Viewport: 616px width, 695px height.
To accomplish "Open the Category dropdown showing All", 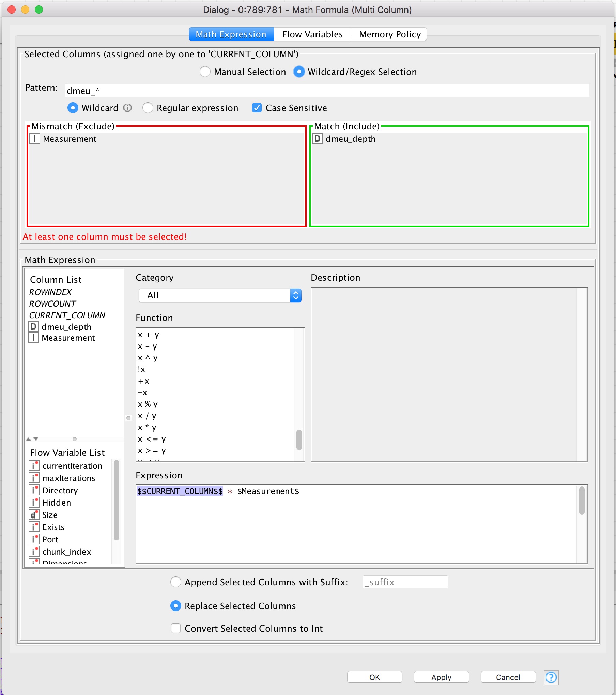I will coord(220,295).
